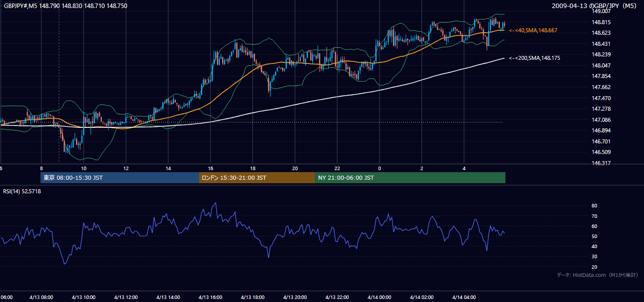Click price axis value 147.662

(x=602, y=87)
